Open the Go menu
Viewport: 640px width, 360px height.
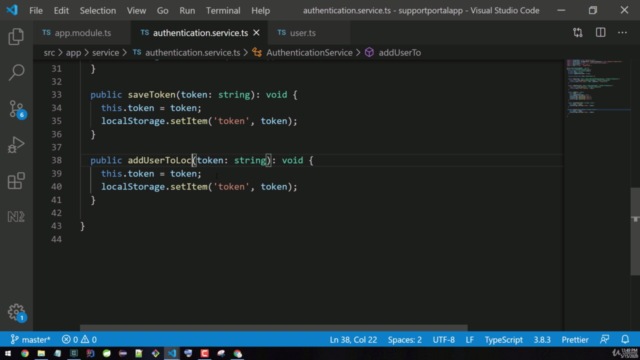click(x=162, y=11)
